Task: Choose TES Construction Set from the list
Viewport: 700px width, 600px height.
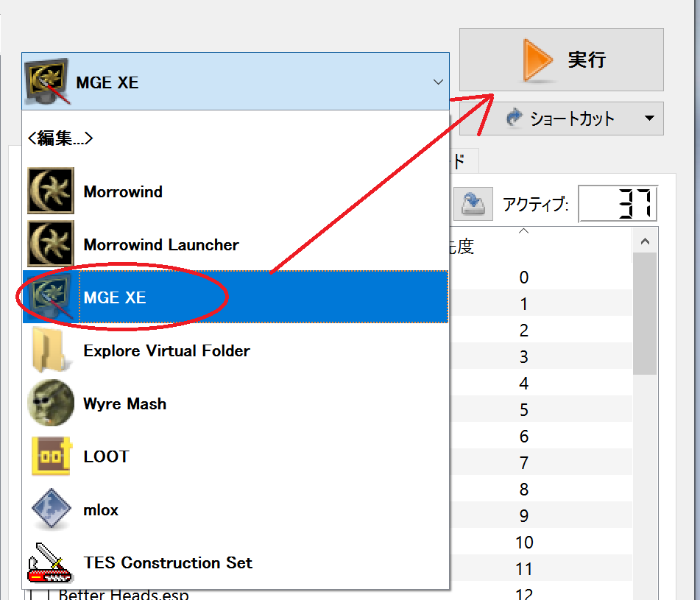Action: click(168, 562)
